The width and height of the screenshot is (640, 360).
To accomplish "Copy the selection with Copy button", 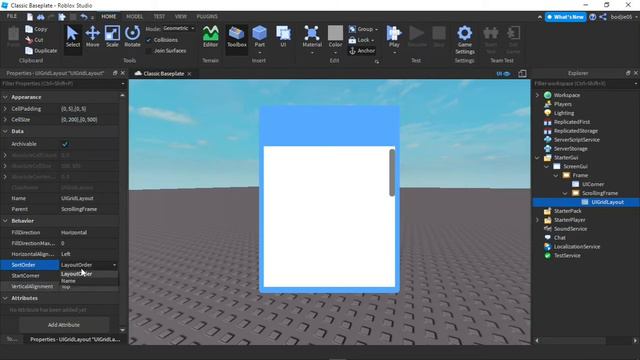I will [x=36, y=29].
